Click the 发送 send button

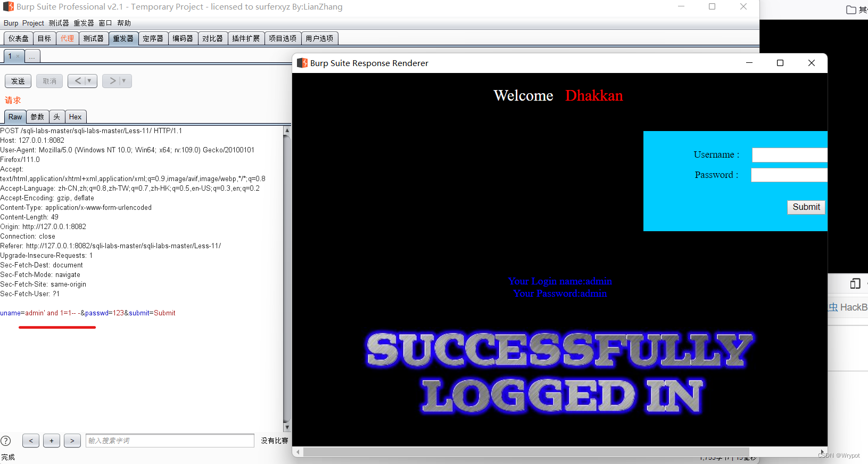point(18,81)
